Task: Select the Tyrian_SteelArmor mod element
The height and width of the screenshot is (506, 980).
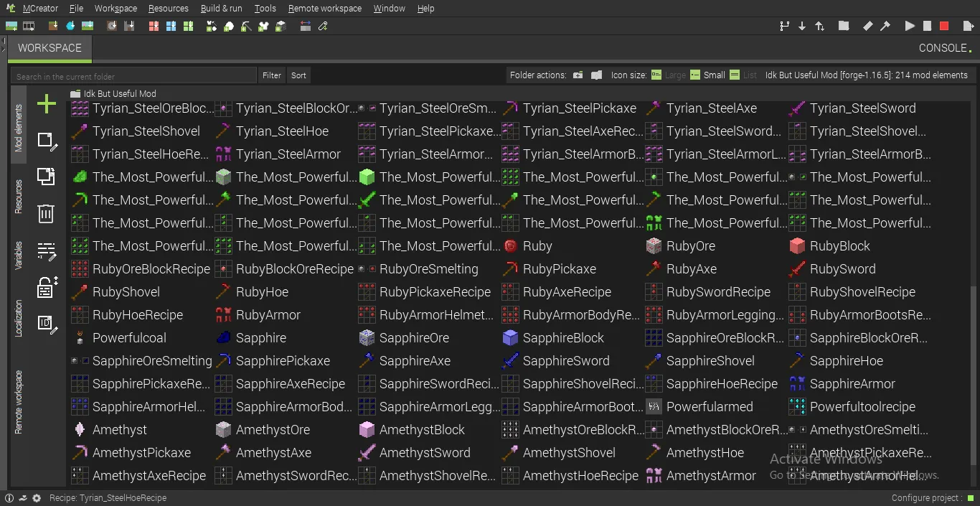Action: [x=278, y=154]
